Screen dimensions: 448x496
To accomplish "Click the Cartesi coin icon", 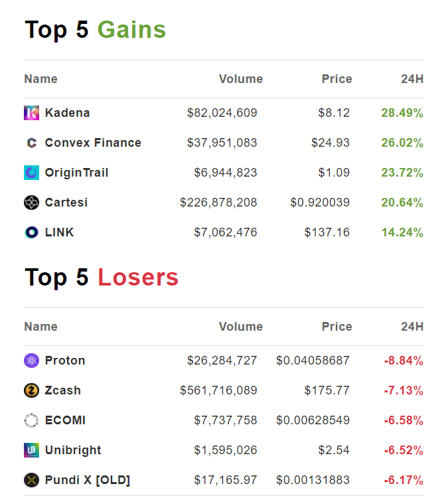I will pyautogui.click(x=31, y=203).
